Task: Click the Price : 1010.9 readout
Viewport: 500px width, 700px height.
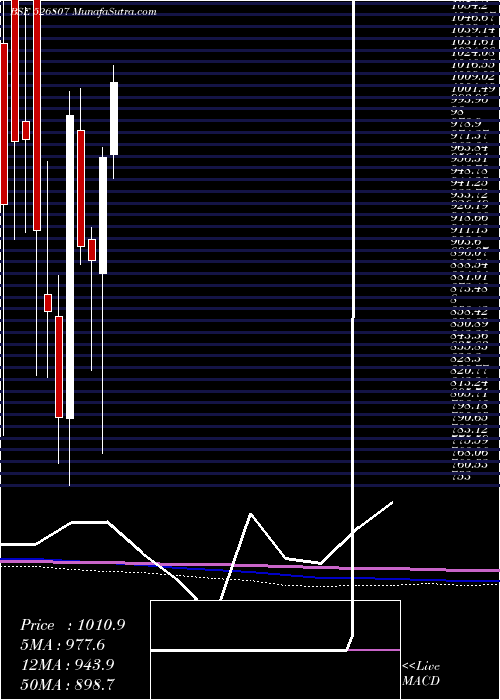Action: 72,625
